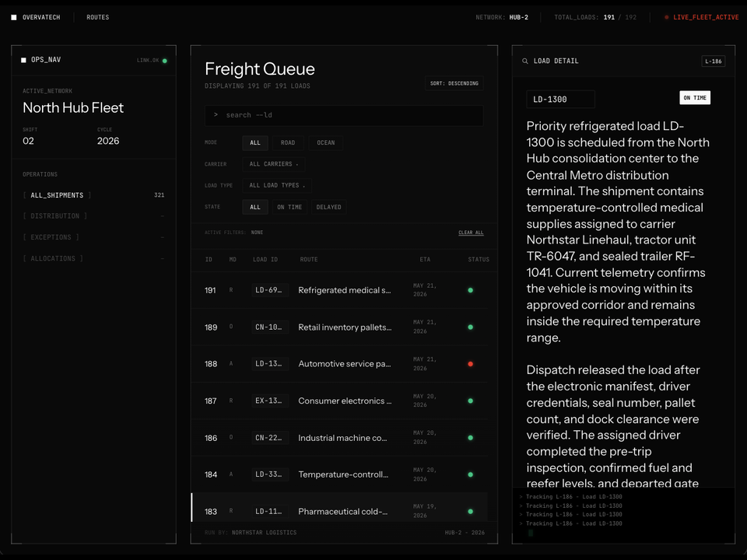Select row 188 Automotive service parts
The width and height of the screenshot is (747, 560).
tap(339, 364)
